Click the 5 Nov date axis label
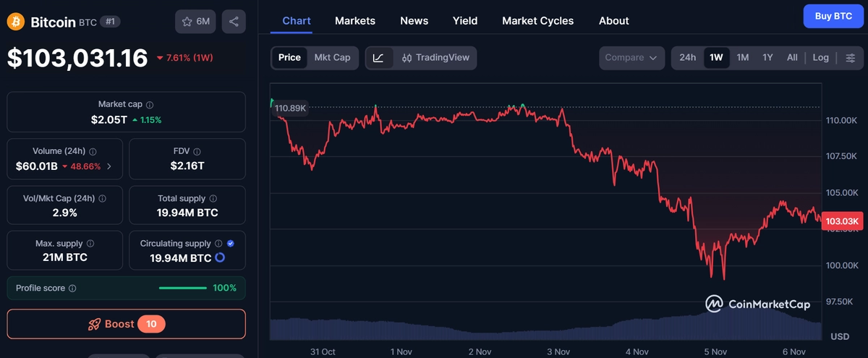 (x=715, y=351)
